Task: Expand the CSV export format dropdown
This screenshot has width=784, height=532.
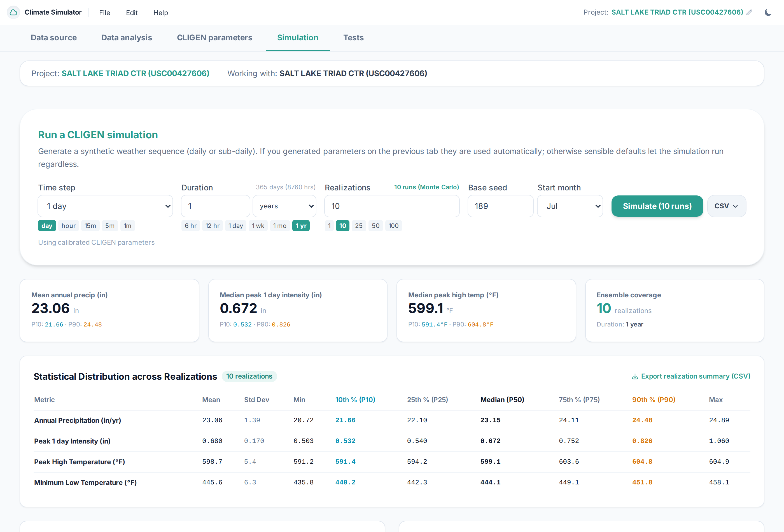Action: (x=726, y=206)
